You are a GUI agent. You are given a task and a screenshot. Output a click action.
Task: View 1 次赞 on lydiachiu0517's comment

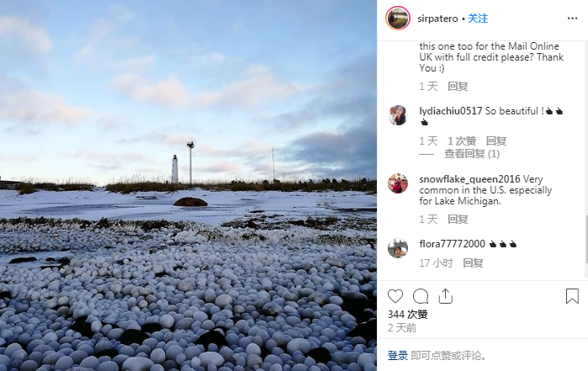[x=462, y=141]
